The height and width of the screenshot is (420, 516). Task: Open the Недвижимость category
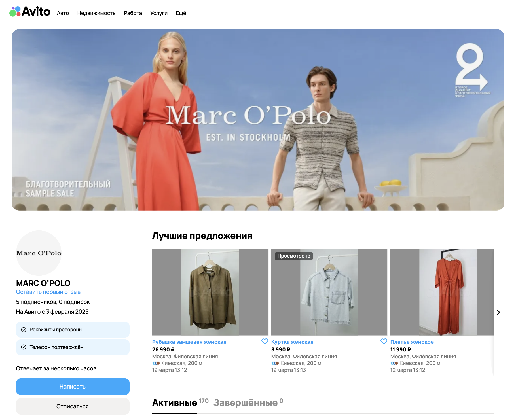[96, 13]
